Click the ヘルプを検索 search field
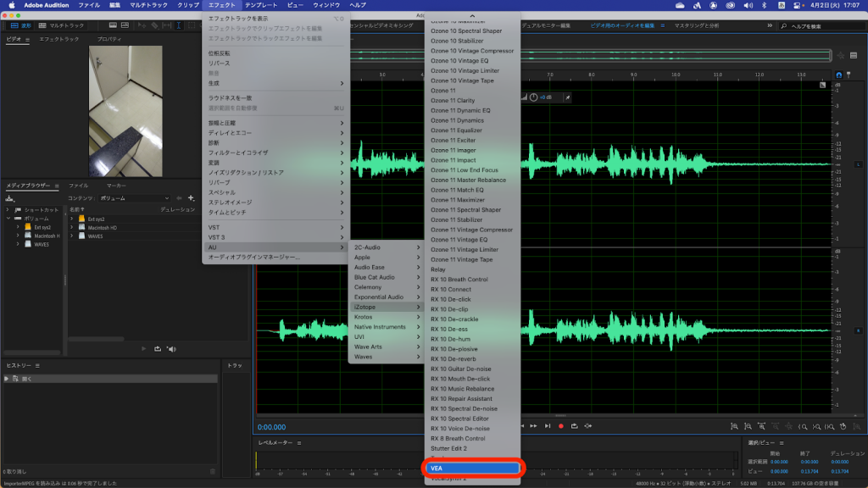Image resolution: width=868 pixels, height=488 pixels. 822,26
